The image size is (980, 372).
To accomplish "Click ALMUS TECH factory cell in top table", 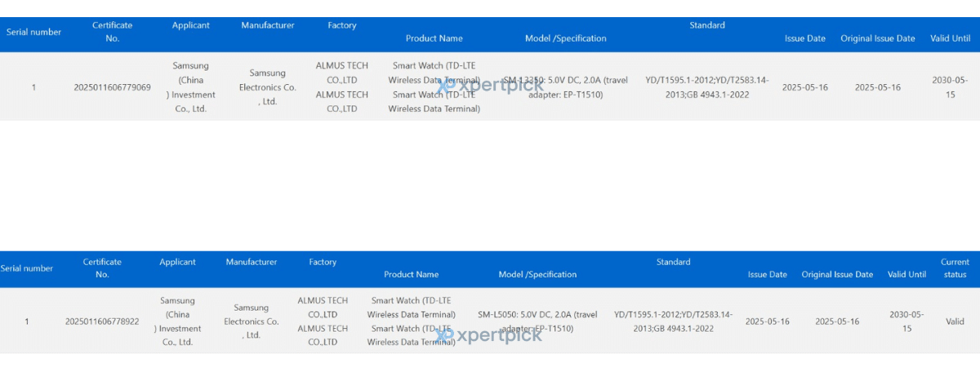I will pyautogui.click(x=341, y=87).
